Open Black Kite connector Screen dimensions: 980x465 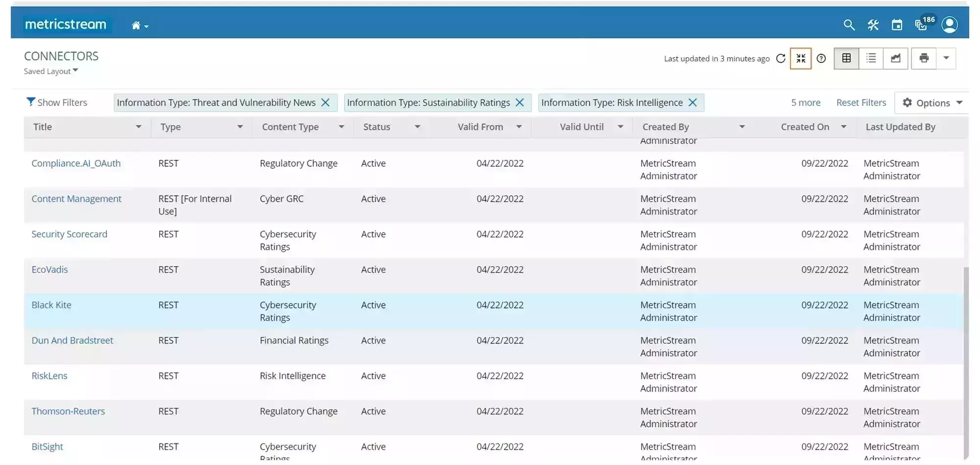[x=51, y=305]
